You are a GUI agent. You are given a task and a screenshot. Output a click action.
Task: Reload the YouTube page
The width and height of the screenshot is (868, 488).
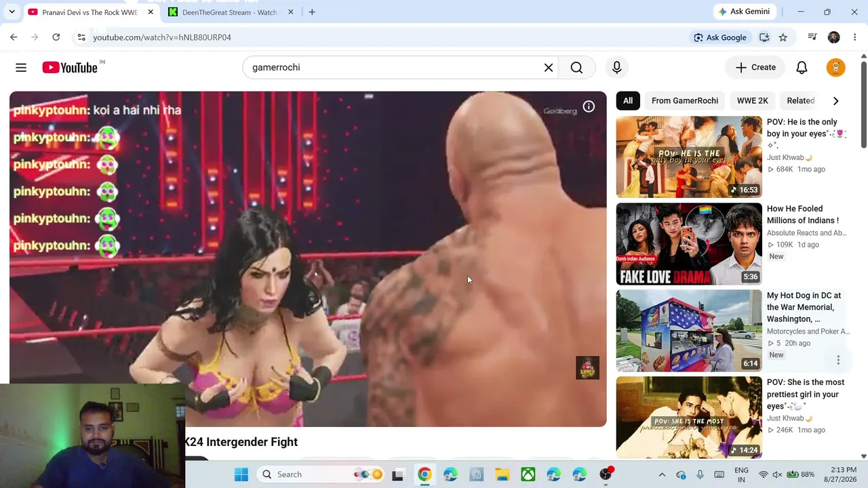pos(56,37)
